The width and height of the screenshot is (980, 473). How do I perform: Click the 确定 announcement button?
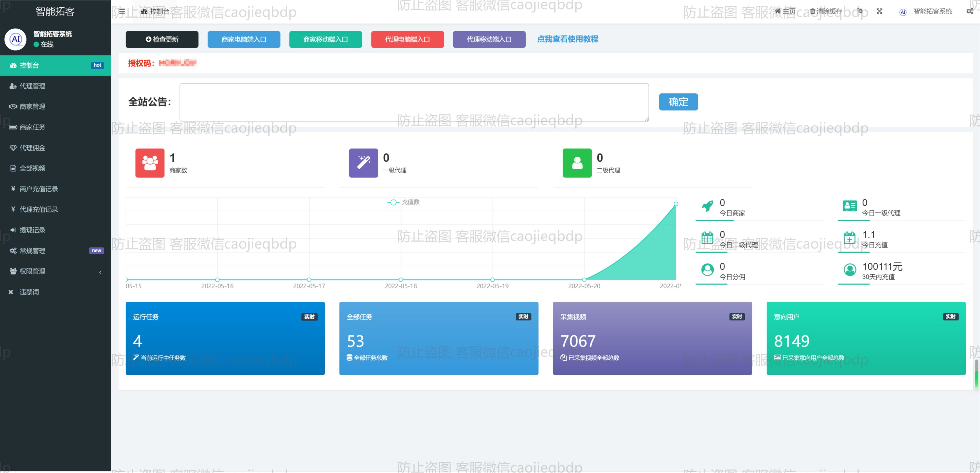(x=678, y=102)
